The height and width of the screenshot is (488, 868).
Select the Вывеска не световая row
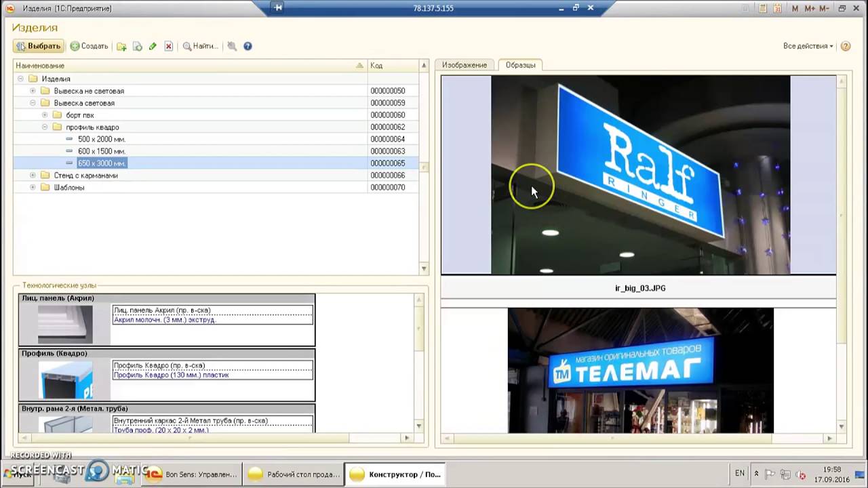coord(216,91)
